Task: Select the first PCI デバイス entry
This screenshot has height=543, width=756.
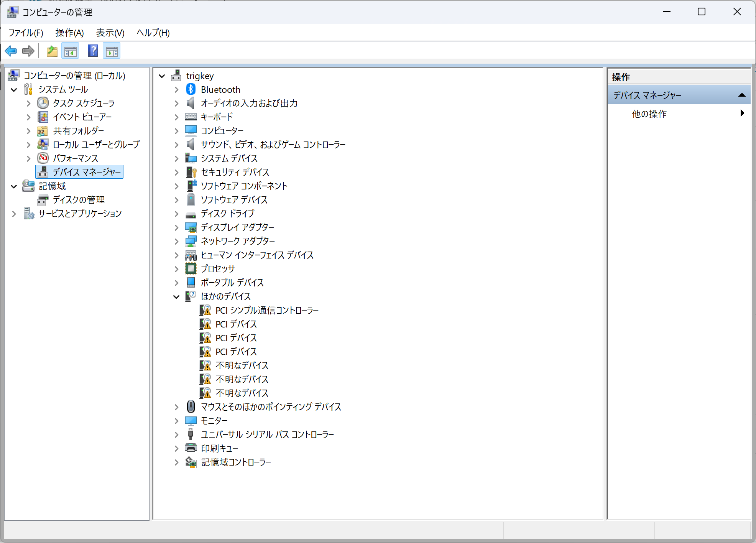Action: 236,324
